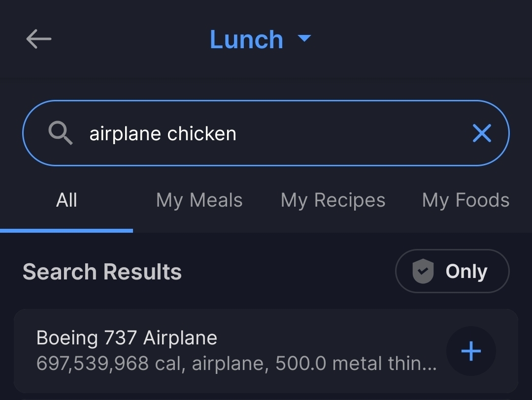The width and height of the screenshot is (532, 400).
Task: Tap the word 'Only' on filter pill
Action: (466, 271)
